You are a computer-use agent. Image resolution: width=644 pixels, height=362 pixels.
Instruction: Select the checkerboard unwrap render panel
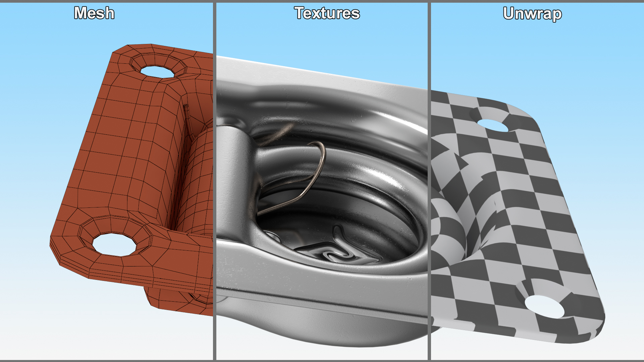tap(537, 181)
